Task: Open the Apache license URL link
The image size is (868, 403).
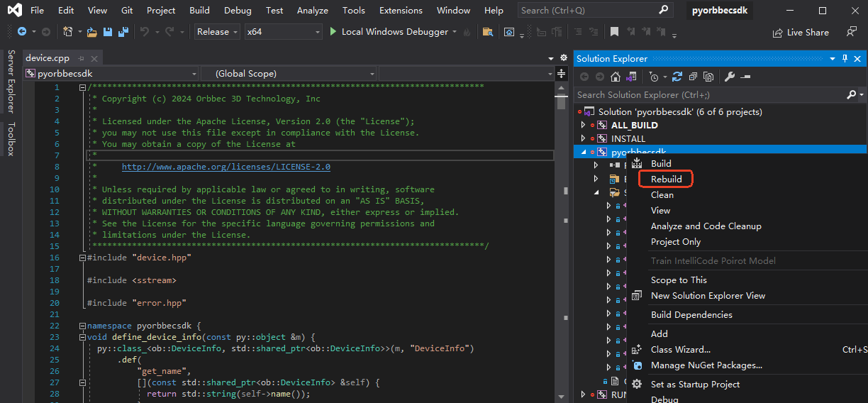Action: 226,167
